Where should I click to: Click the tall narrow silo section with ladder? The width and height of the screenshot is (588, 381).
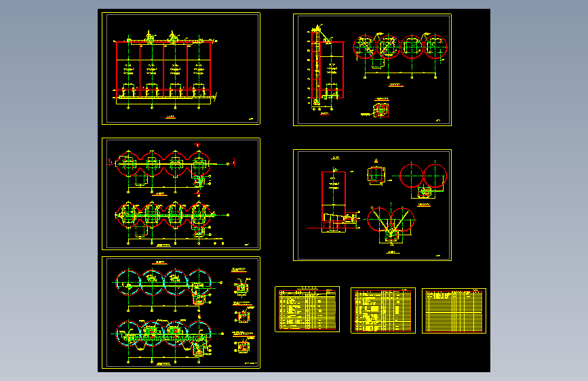coord(326,68)
